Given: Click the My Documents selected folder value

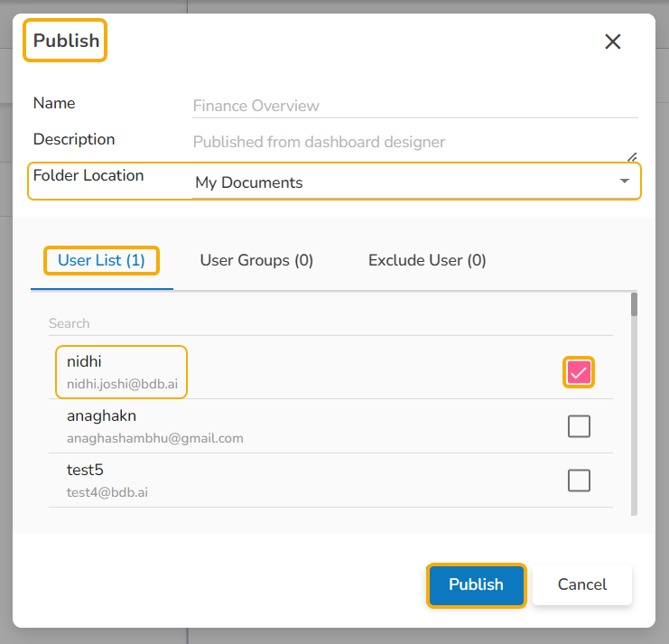Looking at the screenshot, I should coord(249,182).
